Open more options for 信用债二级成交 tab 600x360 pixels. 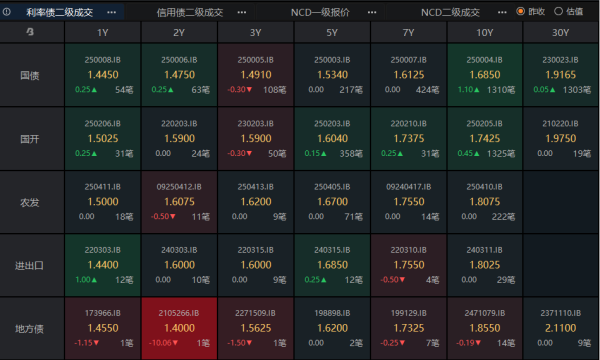click(242, 12)
